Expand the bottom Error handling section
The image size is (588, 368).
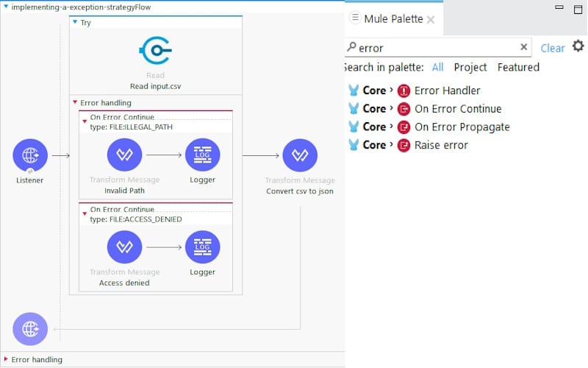(7, 360)
